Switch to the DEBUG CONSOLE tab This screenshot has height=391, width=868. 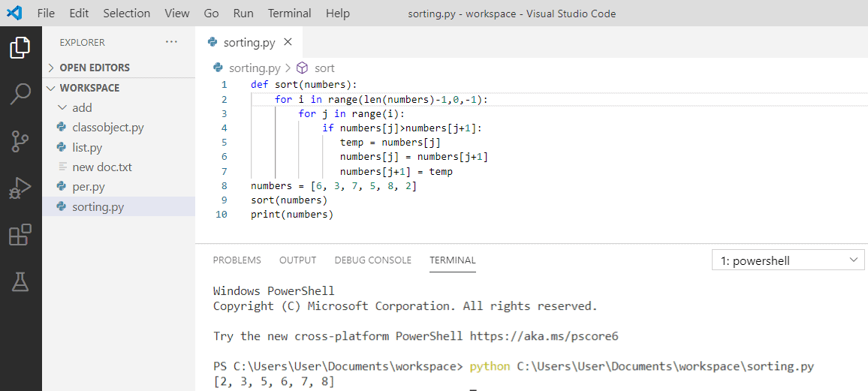[373, 260]
